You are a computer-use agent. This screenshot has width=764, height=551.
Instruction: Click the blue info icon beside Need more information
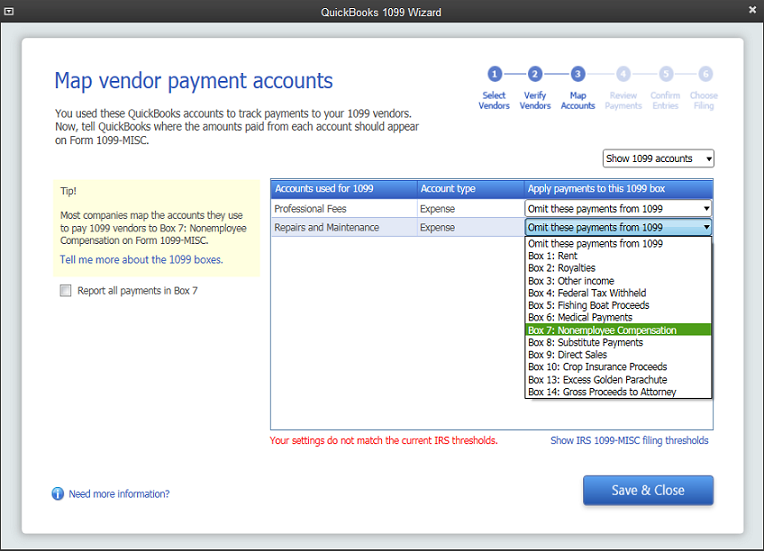click(57, 494)
